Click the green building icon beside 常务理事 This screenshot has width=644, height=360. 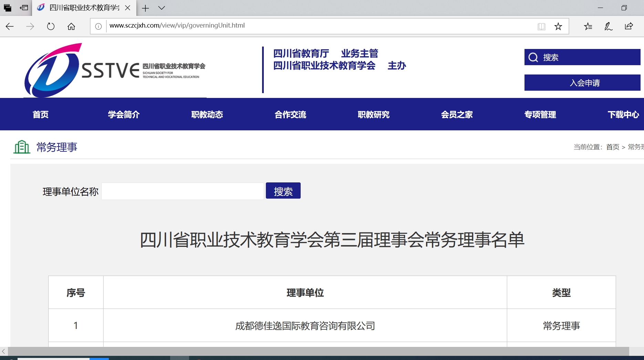pyautogui.click(x=21, y=147)
